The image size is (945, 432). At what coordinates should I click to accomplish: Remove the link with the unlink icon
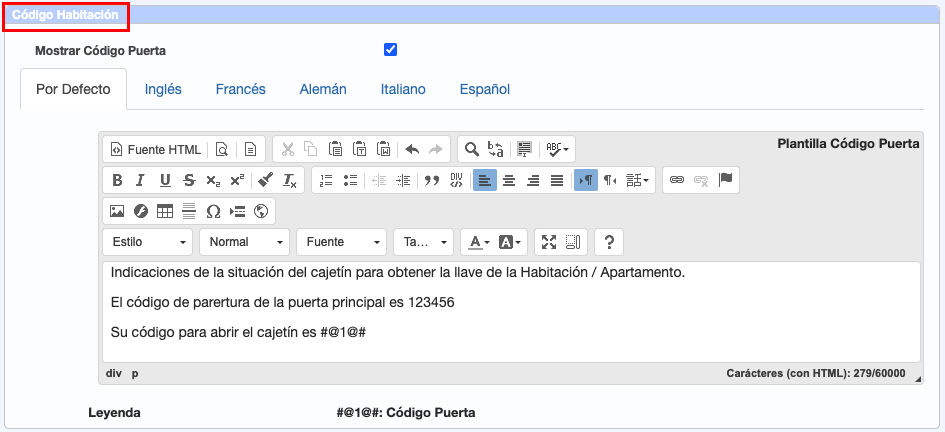pos(701,180)
